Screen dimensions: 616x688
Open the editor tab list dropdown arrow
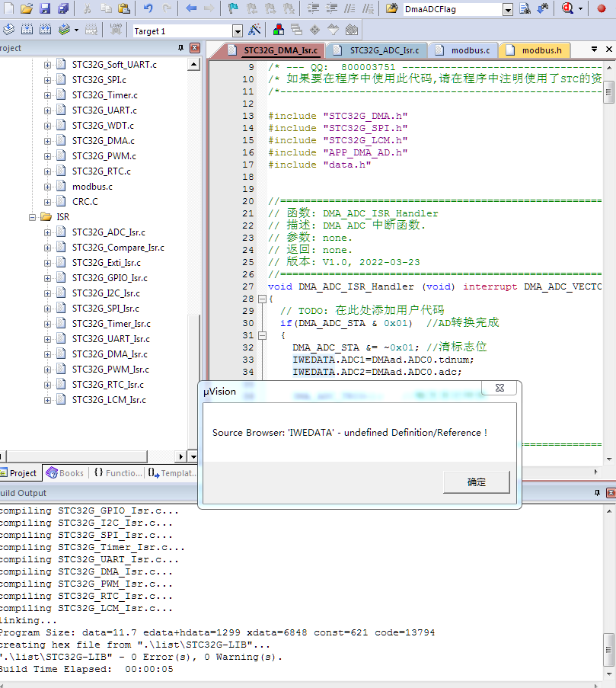[594, 49]
